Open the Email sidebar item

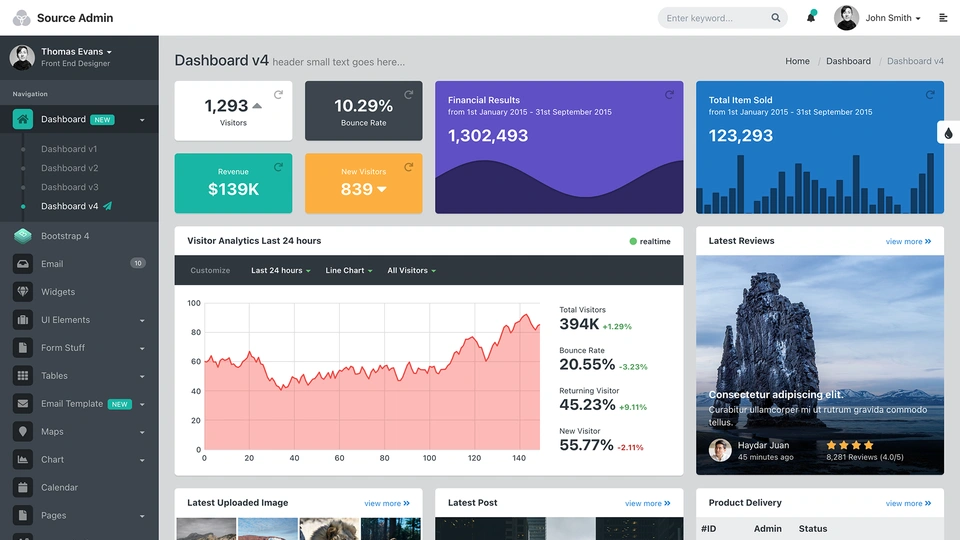point(52,264)
